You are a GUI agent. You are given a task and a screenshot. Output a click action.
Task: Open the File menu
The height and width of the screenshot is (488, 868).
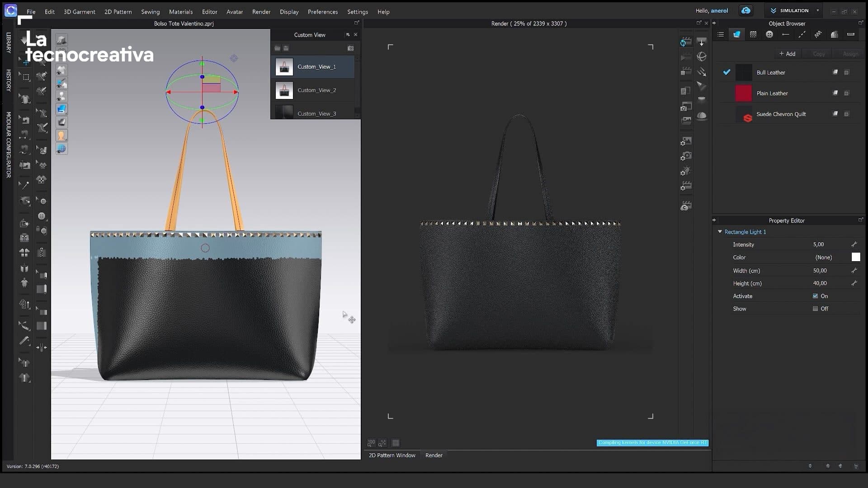(x=31, y=12)
